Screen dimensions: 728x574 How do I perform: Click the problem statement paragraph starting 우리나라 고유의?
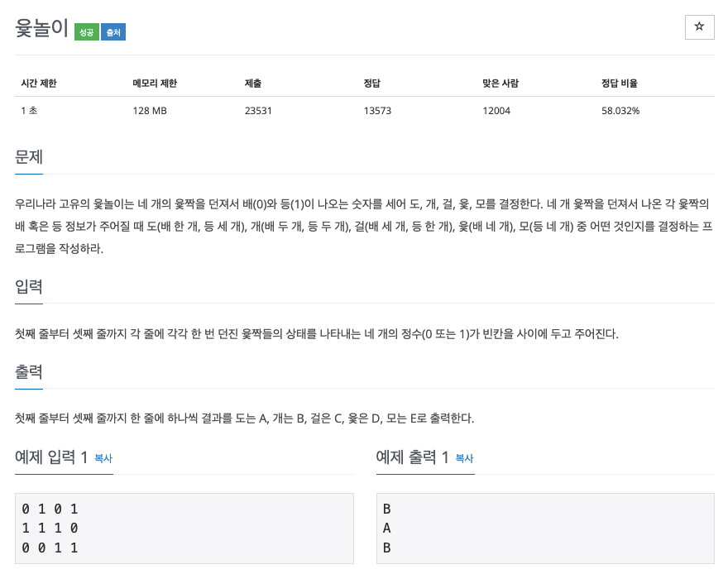[x=364, y=226]
